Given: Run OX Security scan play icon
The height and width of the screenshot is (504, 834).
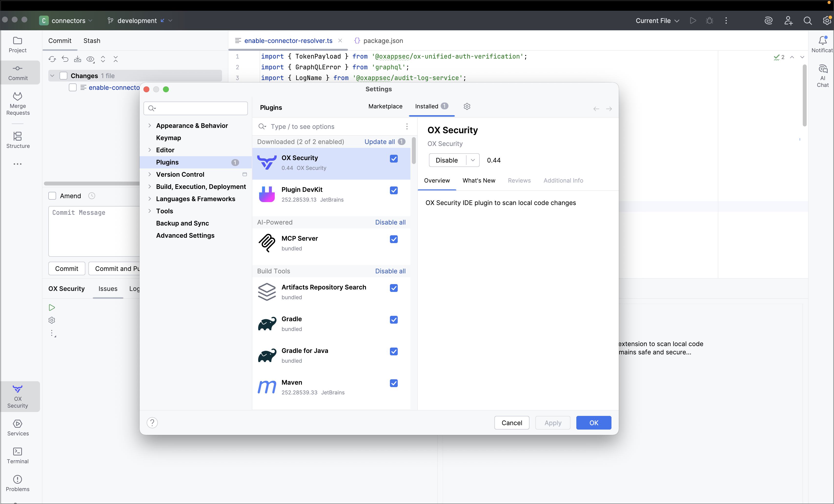Looking at the screenshot, I should [52, 307].
